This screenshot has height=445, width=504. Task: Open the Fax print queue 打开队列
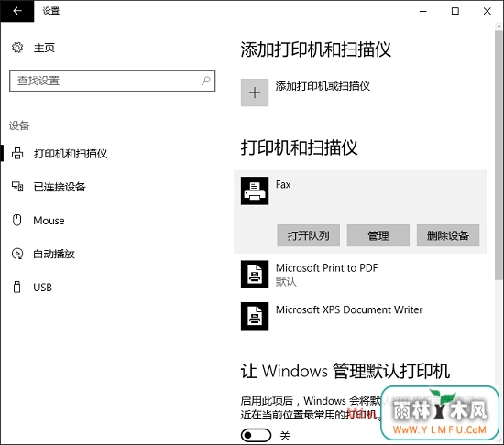pos(308,235)
